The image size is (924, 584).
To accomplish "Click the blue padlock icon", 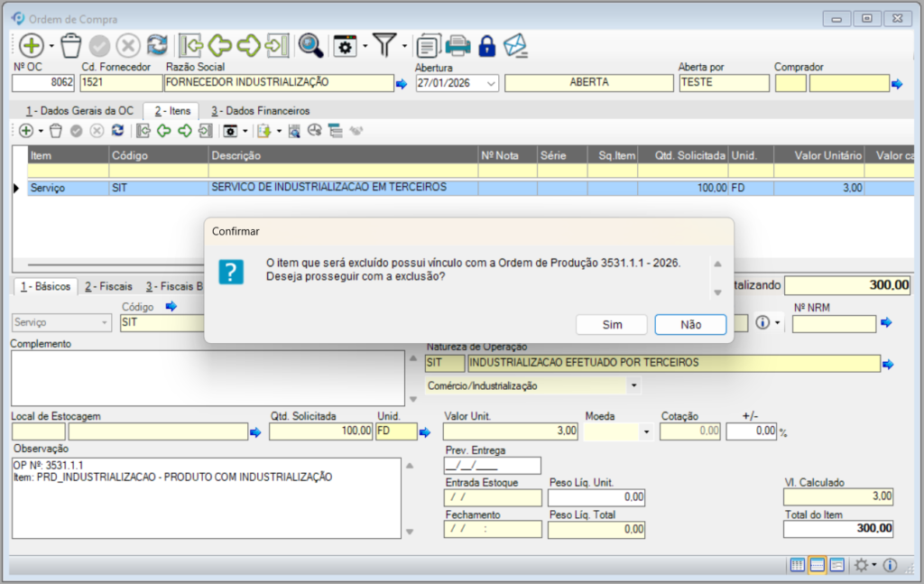I will coord(486,45).
